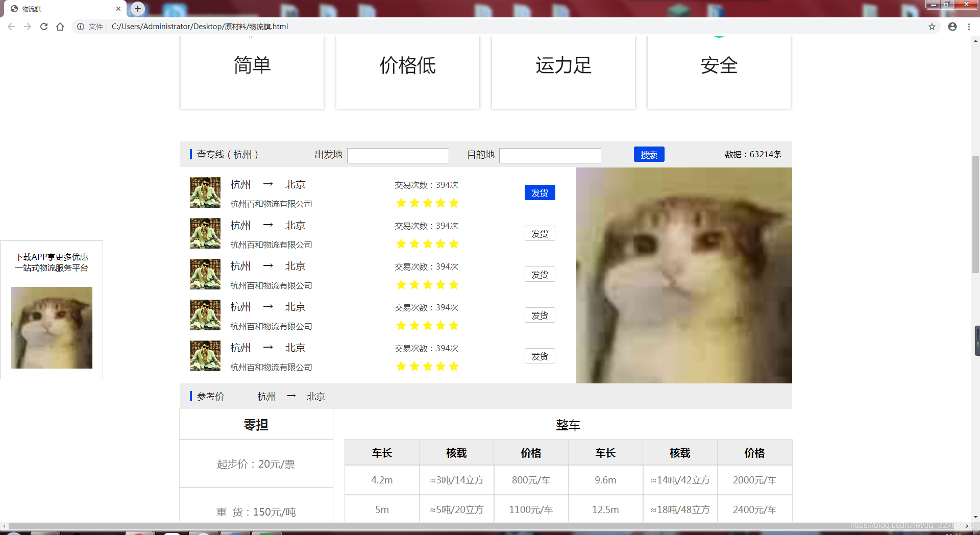Switch to the 物流旗 browser tab
This screenshot has height=535, width=980.
click(x=61, y=9)
